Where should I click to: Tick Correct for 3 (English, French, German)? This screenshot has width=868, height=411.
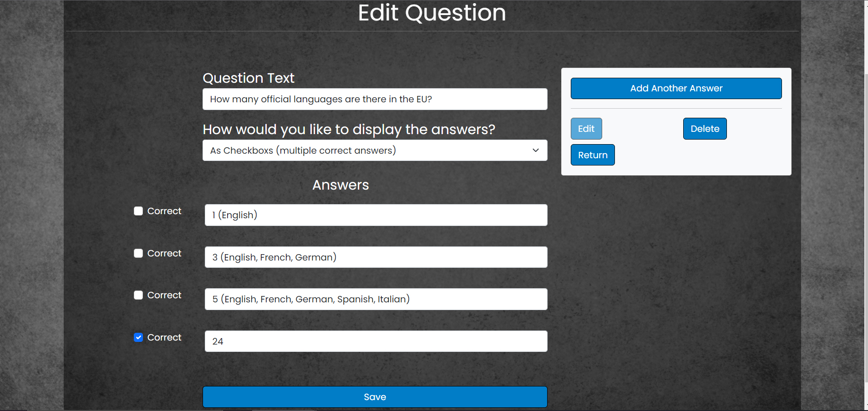click(138, 253)
